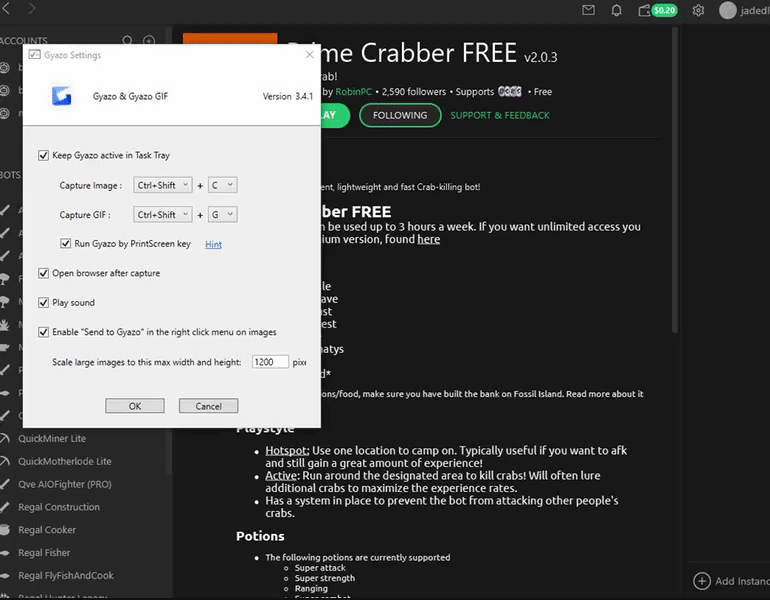
Task: Toggle Open browser after capture
Action: coord(43,273)
